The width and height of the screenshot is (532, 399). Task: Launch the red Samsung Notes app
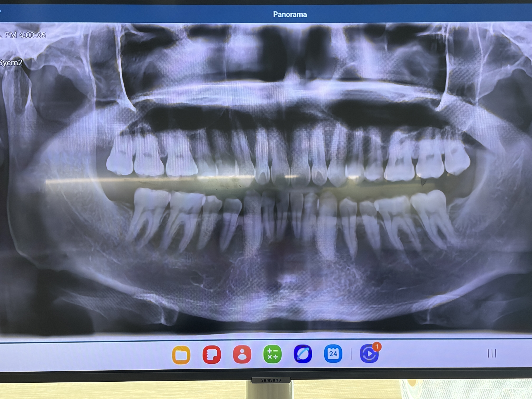coord(212,355)
